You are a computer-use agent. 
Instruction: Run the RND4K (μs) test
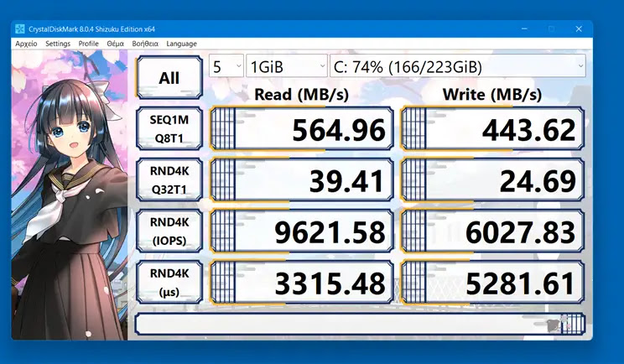(x=169, y=282)
